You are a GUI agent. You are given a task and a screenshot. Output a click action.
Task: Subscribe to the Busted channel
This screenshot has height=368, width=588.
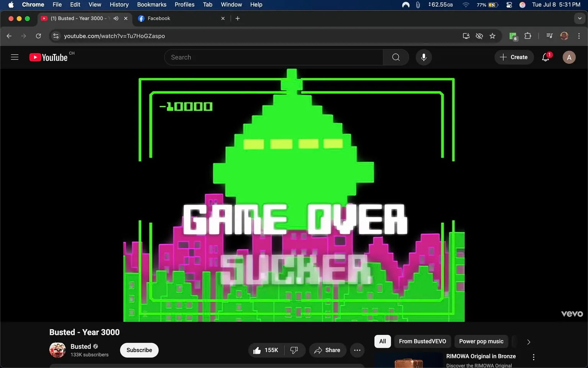point(139,350)
